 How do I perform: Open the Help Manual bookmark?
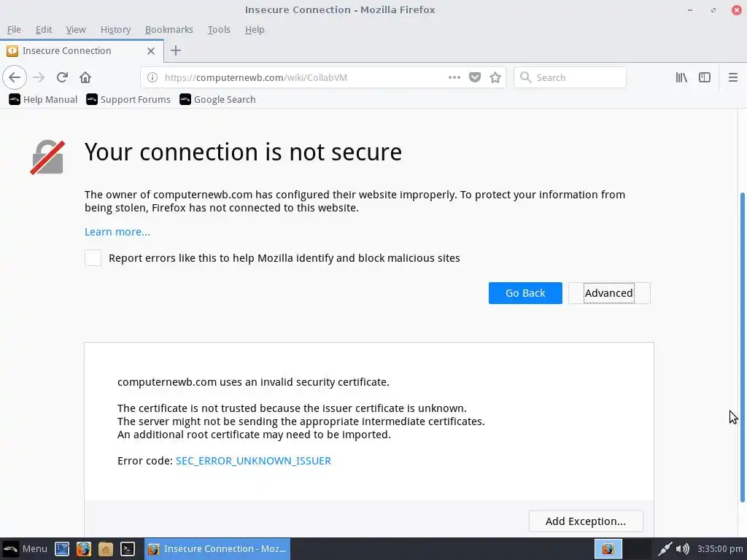click(x=43, y=99)
